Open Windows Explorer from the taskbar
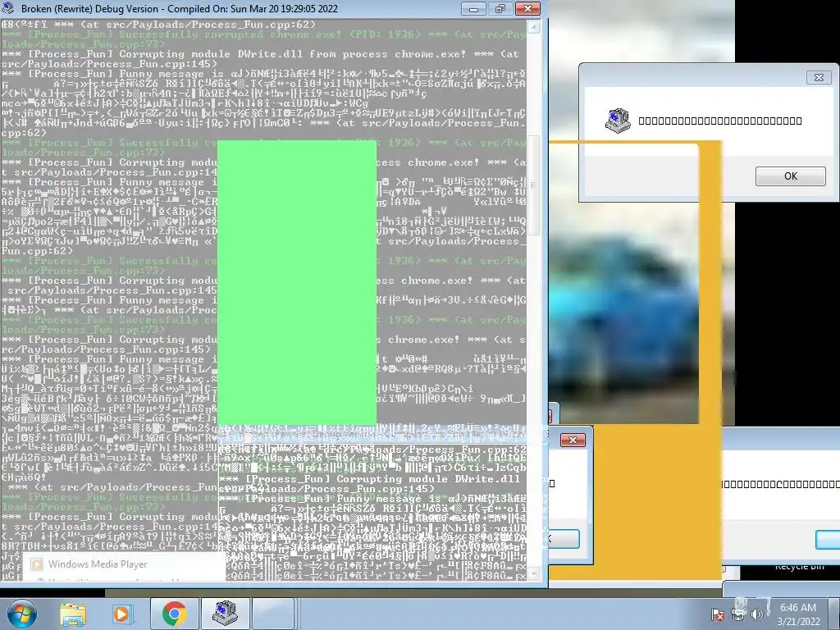The image size is (840, 630). 73,614
